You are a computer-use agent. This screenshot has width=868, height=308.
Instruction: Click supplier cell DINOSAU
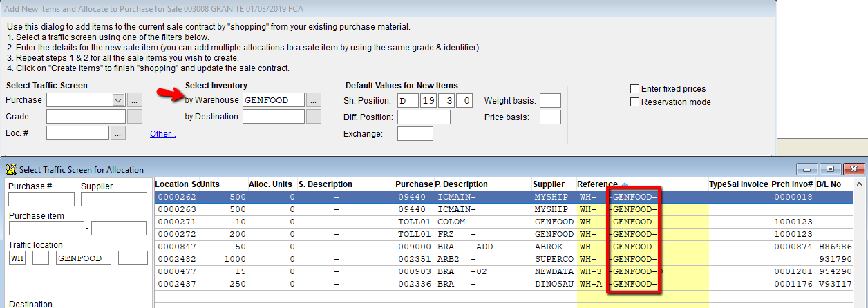554,284
